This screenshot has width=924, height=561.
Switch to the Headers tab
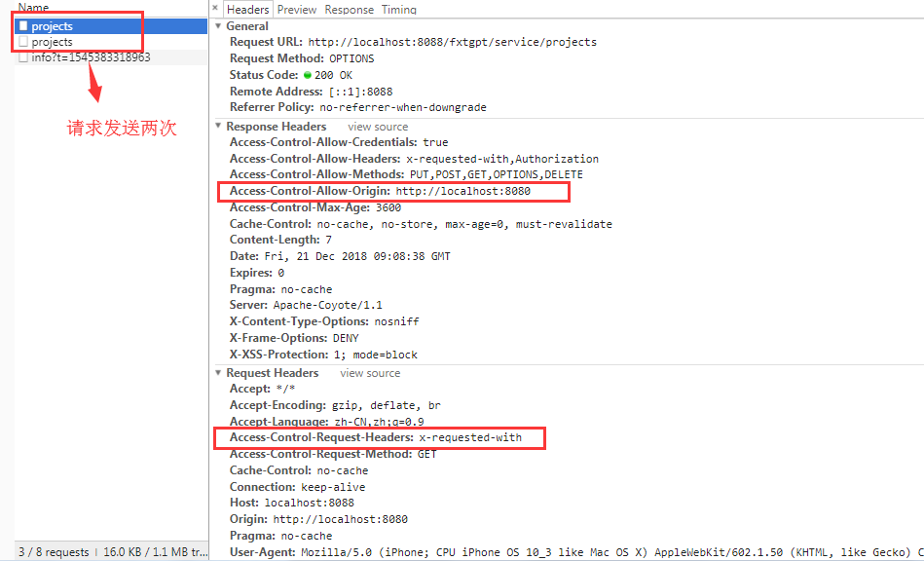tap(247, 10)
